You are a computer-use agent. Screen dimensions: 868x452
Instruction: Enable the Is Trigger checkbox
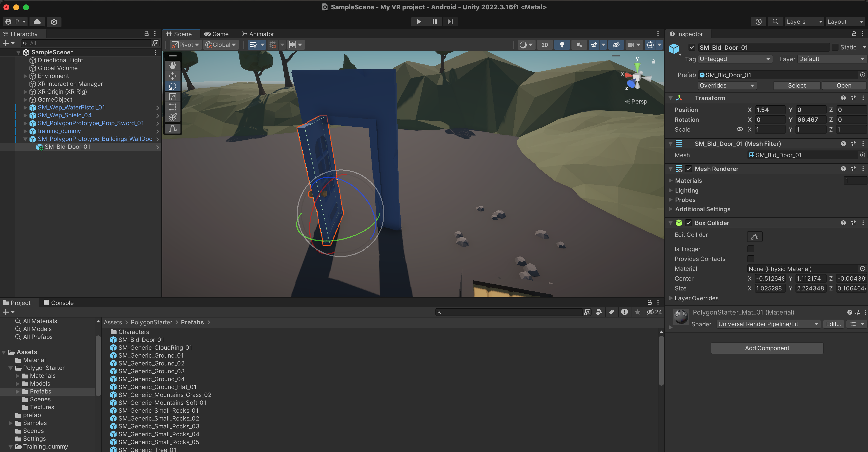click(x=750, y=249)
